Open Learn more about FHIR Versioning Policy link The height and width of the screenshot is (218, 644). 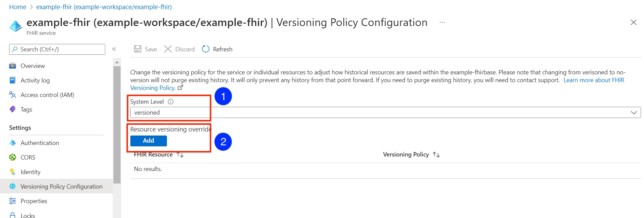[377, 84]
